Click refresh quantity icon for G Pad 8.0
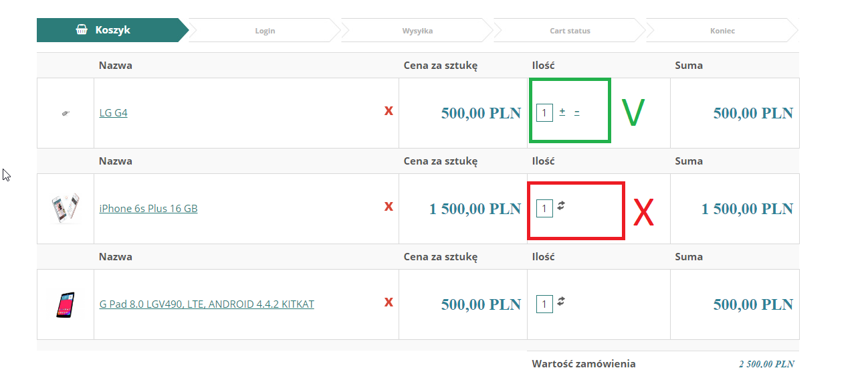 [x=562, y=302]
